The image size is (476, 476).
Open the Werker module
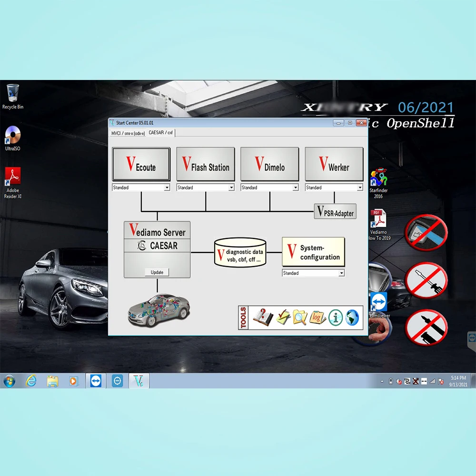334,164
